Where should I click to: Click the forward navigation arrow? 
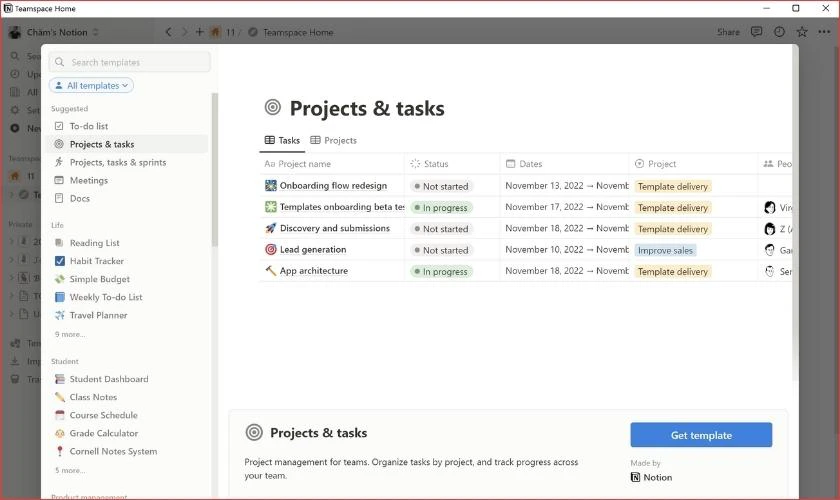point(184,32)
